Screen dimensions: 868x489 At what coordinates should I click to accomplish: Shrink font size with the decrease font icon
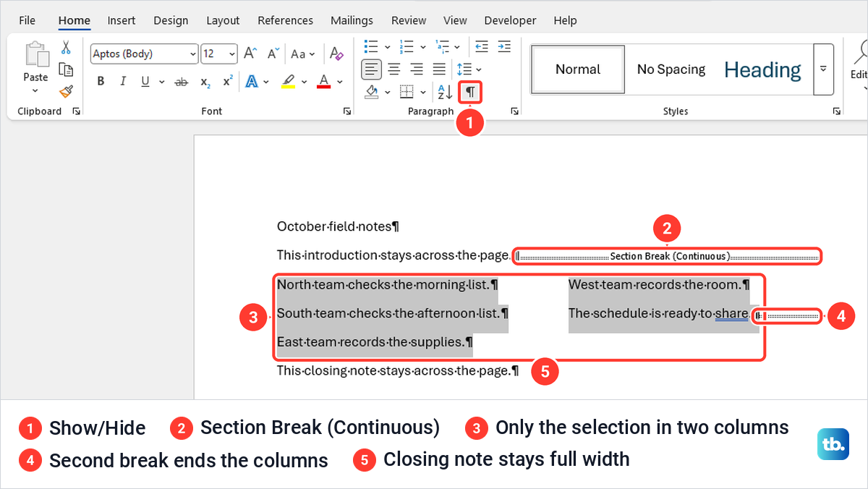click(x=273, y=54)
